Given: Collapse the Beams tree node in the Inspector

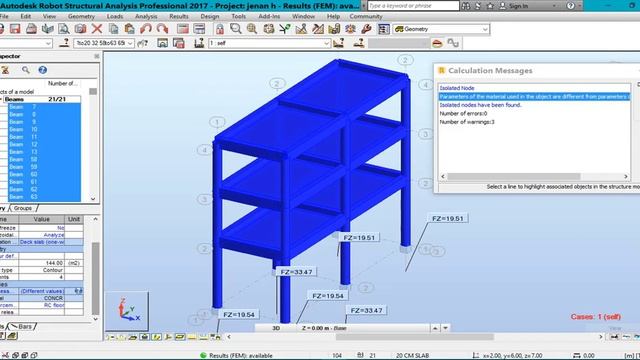Looking at the screenshot, I should 1,99.
